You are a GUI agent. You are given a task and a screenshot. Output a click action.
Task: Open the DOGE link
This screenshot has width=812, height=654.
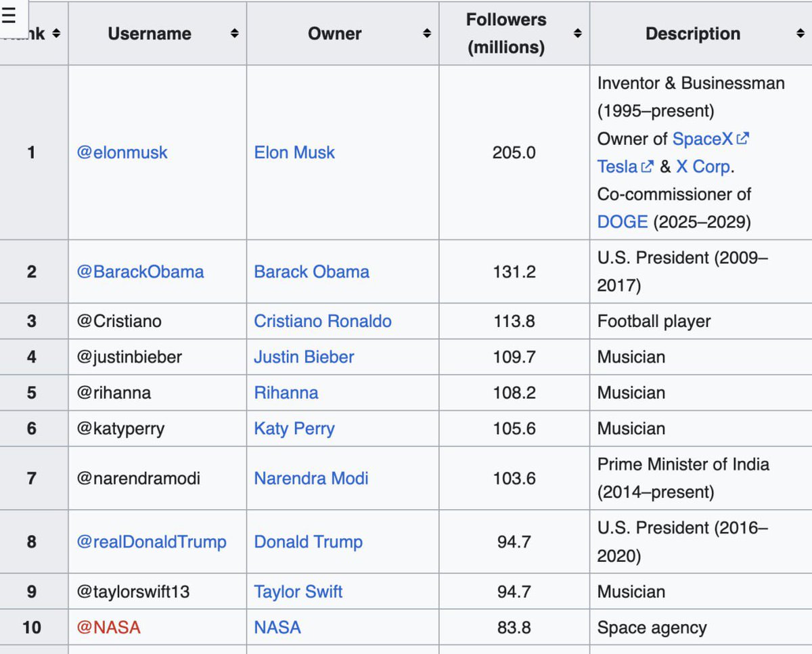[622, 221]
